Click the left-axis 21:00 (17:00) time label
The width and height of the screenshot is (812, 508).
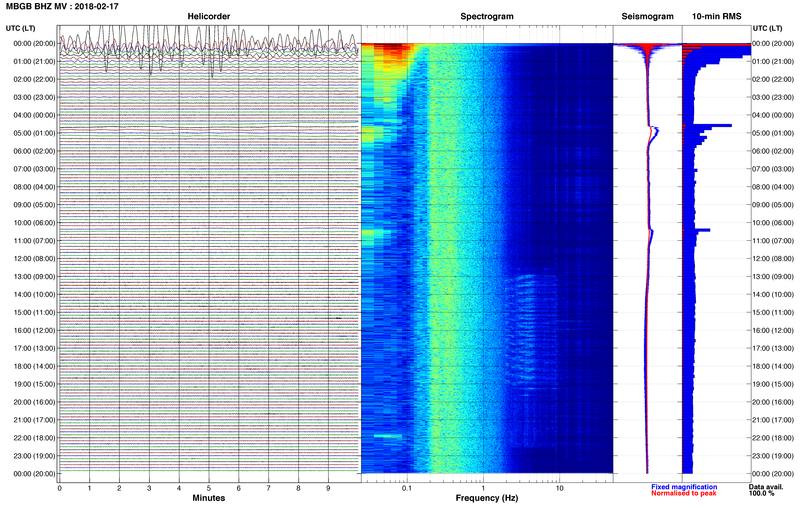34,420
